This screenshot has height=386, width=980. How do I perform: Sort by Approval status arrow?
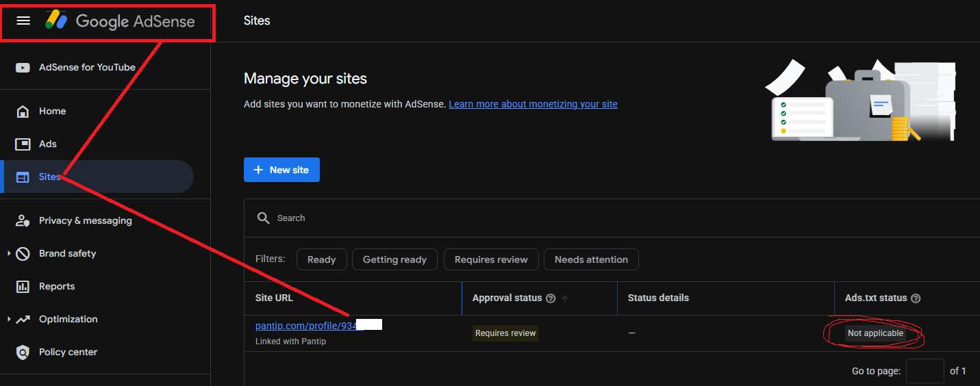[x=565, y=298]
